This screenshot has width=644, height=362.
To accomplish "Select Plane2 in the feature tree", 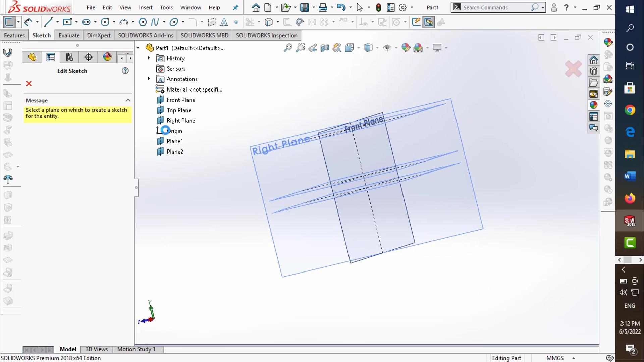I will 175,152.
